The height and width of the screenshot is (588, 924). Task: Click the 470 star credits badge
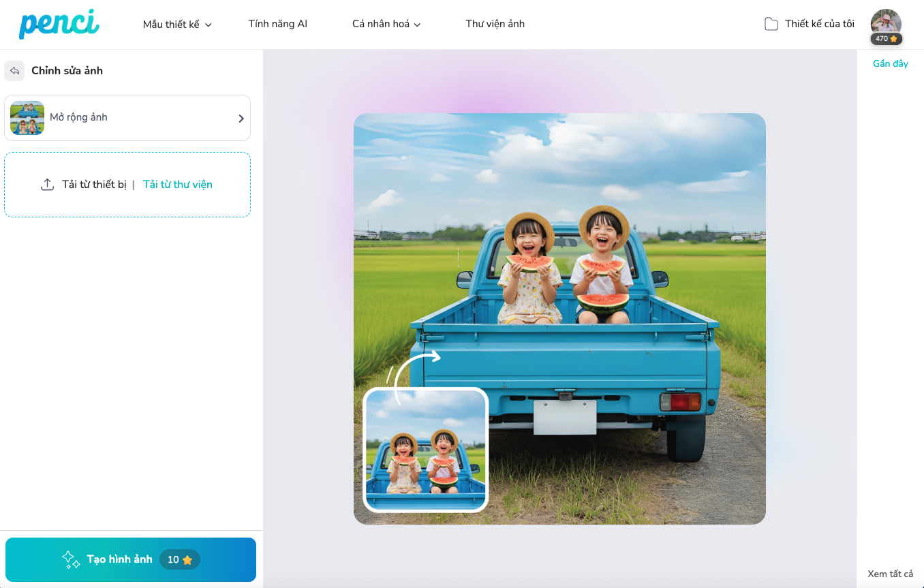click(x=886, y=39)
